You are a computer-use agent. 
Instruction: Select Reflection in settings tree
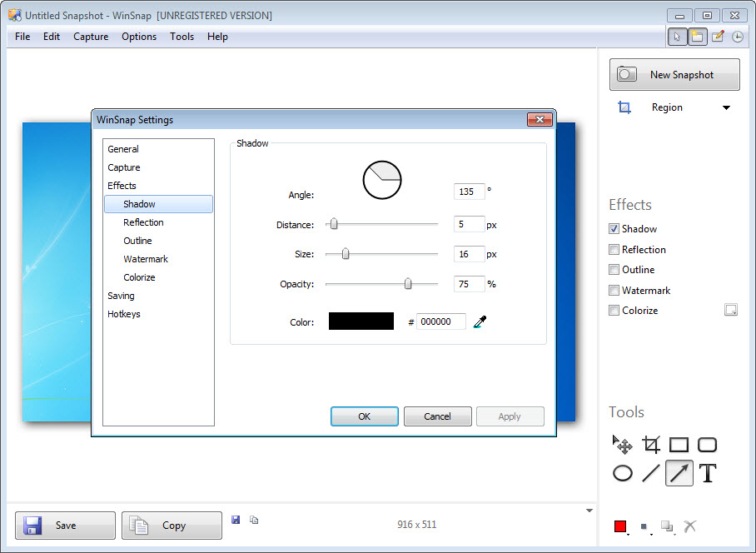click(143, 222)
